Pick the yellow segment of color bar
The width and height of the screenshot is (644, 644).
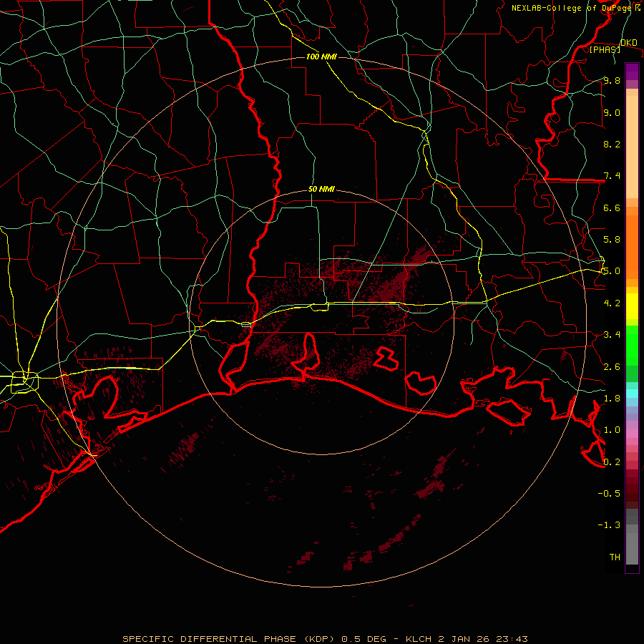[x=632, y=306]
